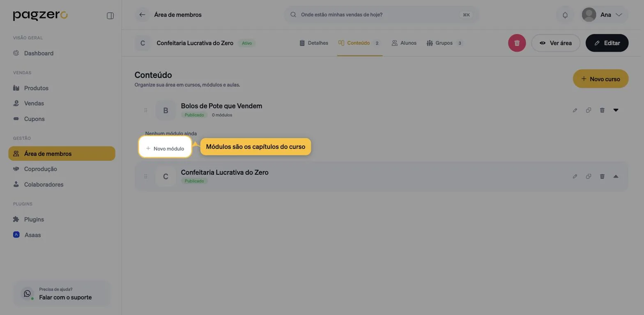Delete the Bolos de Pote course
This screenshot has height=315, width=644.
602,110
